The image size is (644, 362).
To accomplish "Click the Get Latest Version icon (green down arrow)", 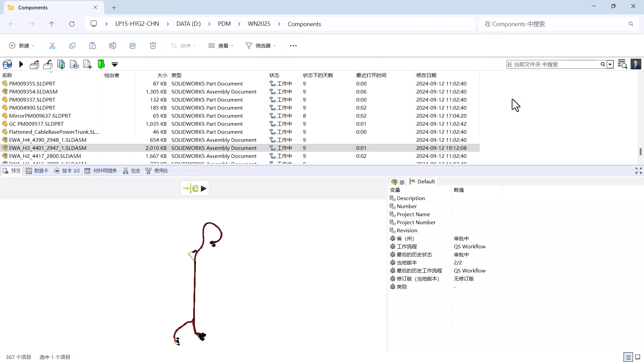I will 61,64.
